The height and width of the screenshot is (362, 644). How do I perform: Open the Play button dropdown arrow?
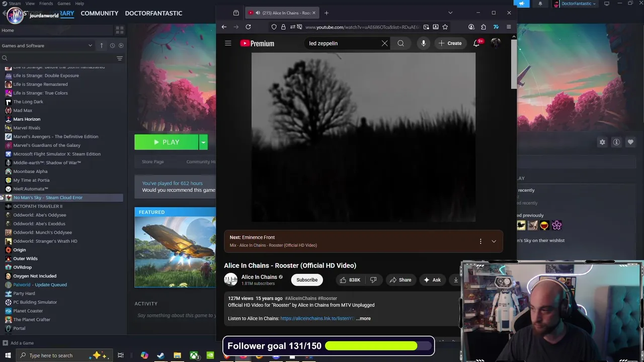203,142
